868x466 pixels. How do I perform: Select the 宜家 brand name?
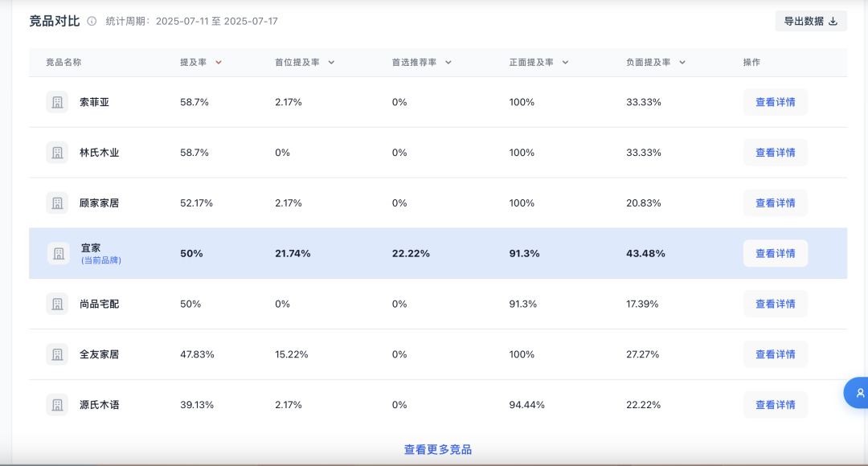coord(91,248)
